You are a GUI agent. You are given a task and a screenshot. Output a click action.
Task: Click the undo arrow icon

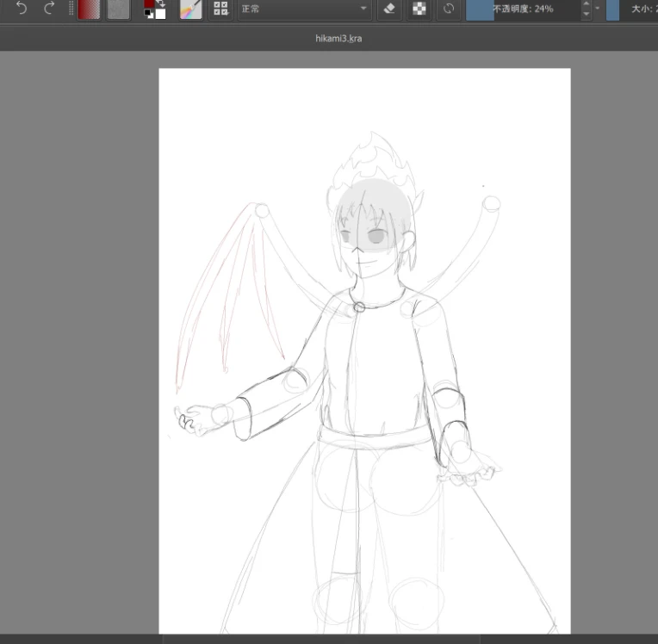pos(22,9)
